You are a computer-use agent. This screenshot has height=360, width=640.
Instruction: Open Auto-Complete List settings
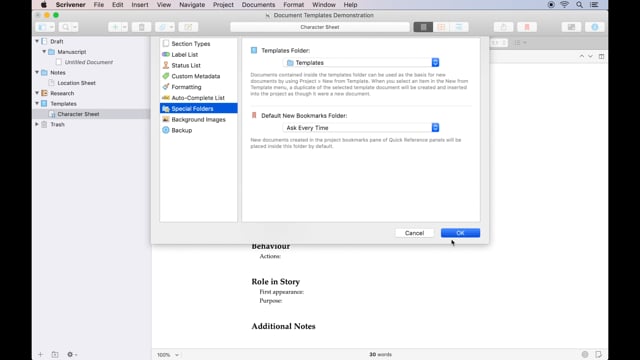point(198,98)
